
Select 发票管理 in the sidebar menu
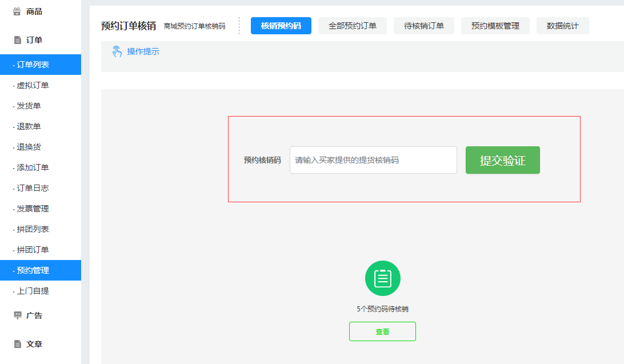pyautogui.click(x=33, y=209)
